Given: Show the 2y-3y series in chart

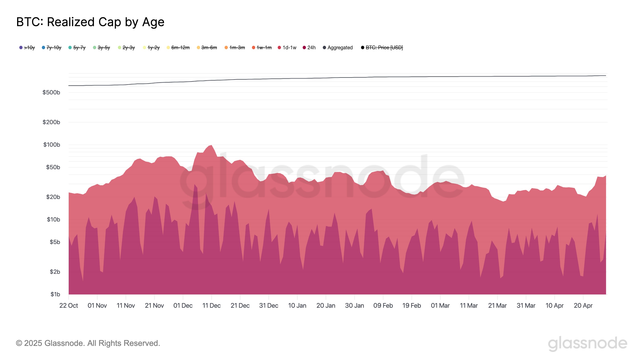Looking at the screenshot, I should coord(126,47).
